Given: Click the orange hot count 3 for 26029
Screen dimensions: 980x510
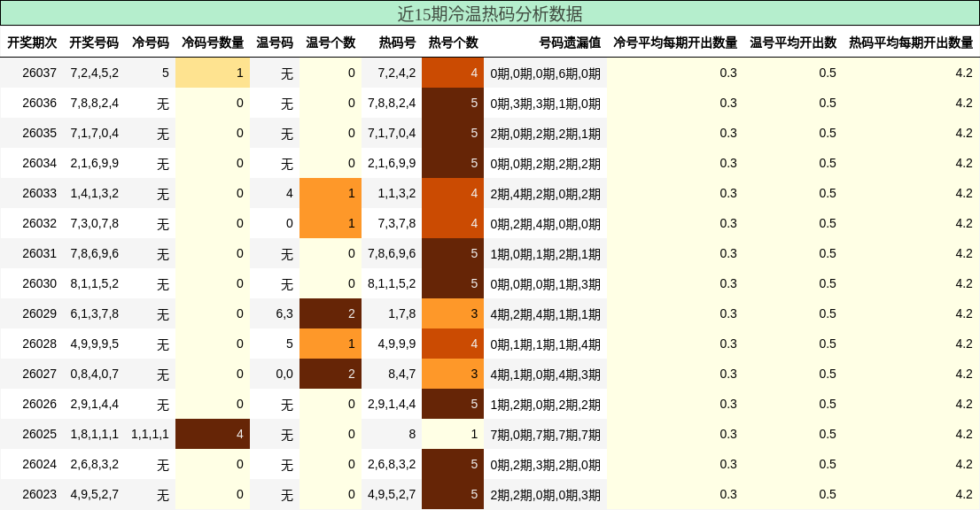Looking at the screenshot, I should (452, 313).
